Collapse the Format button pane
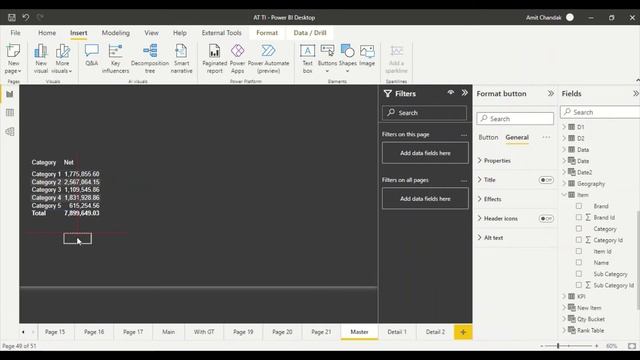Image resolution: width=640 pixels, height=360 pixels. 551,93
